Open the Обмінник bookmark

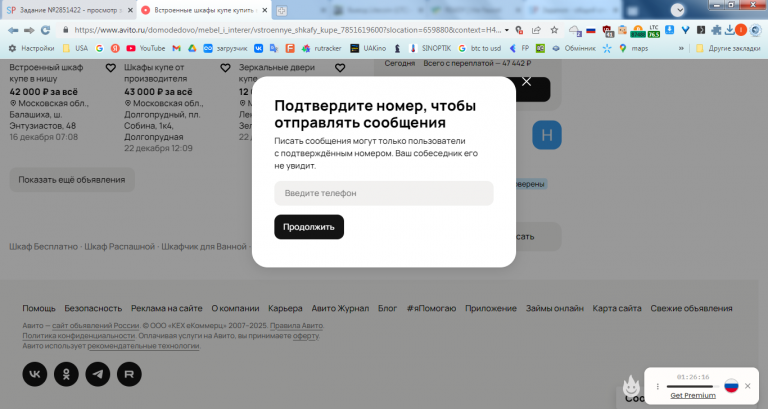(x=574, y=48)
